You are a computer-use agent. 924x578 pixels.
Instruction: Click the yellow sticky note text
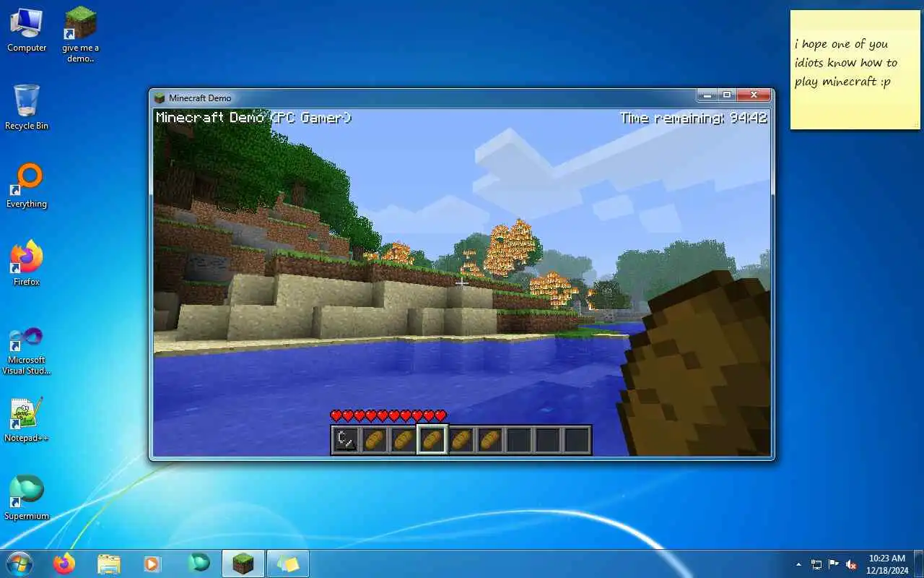point(846,63)
